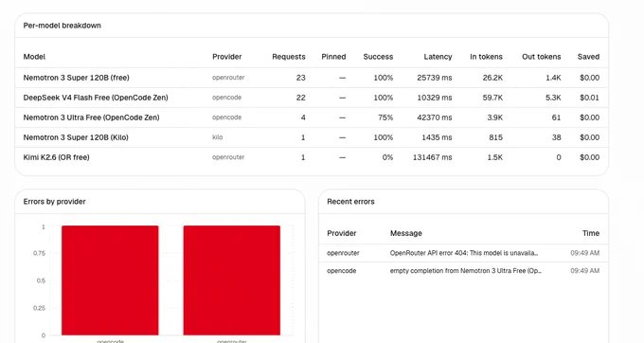Viewport: 644px width, 343px height.
Task: Click the Provider column header in breakdown table
Action: click(226, 57)
